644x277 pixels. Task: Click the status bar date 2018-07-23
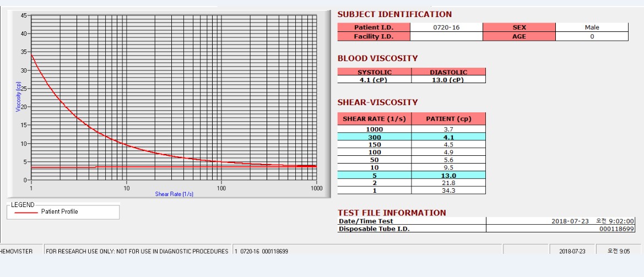point(572,251)
